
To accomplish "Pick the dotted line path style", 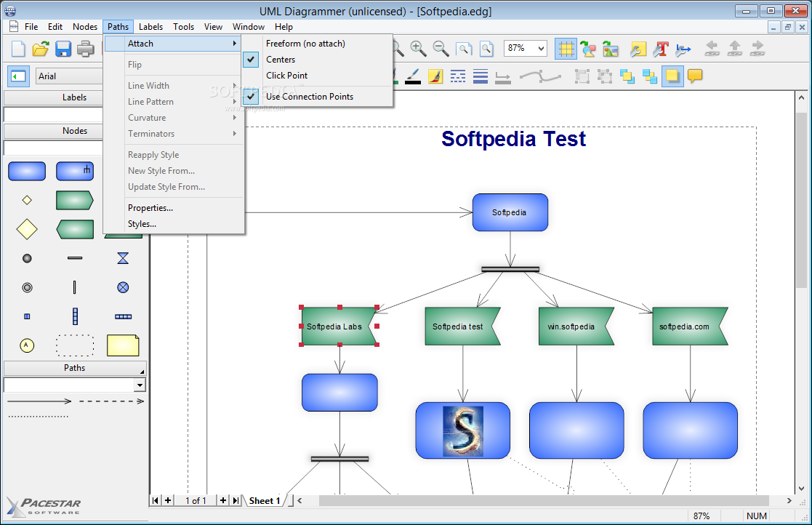I will click(x=38, y=416).
